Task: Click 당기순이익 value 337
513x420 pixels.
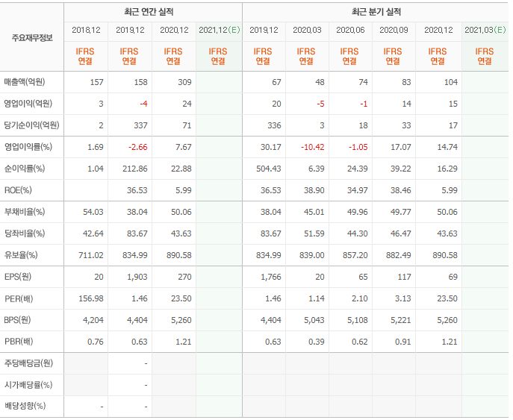Action: click(x=140, y=125)
